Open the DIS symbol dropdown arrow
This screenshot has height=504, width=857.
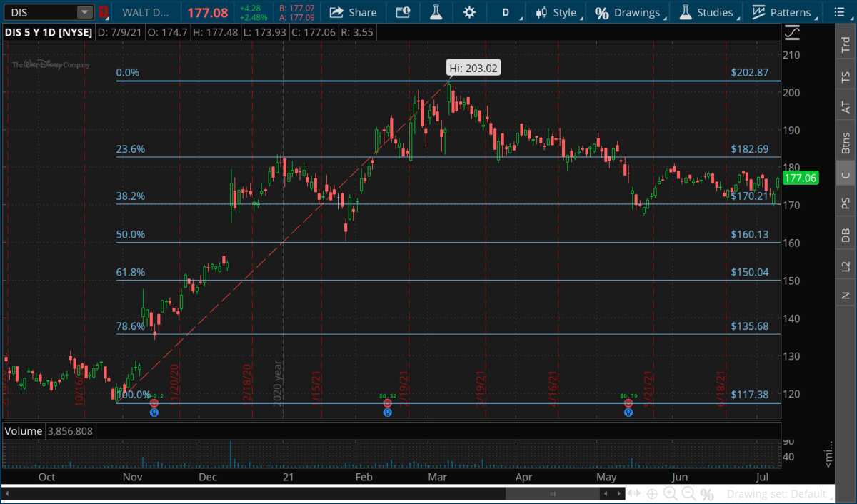point(85,12)
